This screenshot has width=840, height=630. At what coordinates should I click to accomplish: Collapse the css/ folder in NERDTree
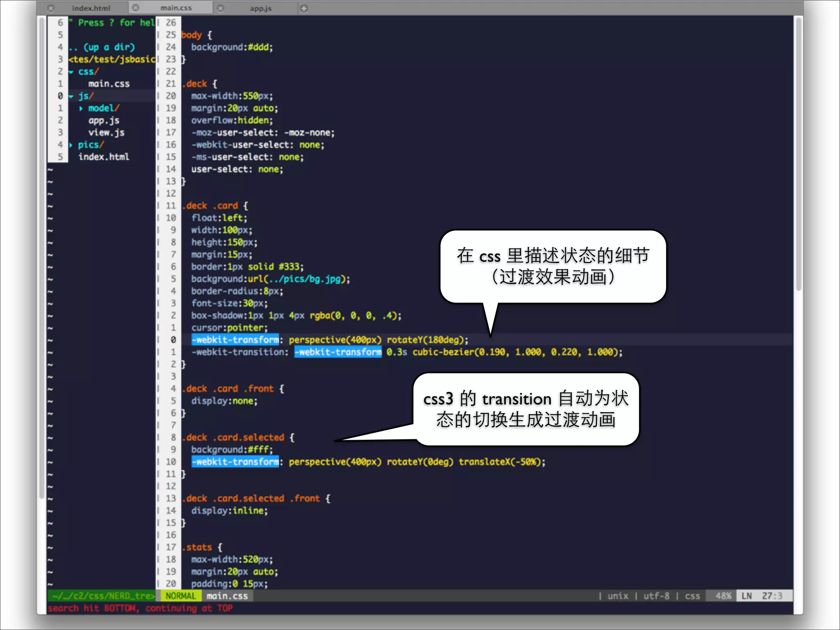click(x=71, y=72)
